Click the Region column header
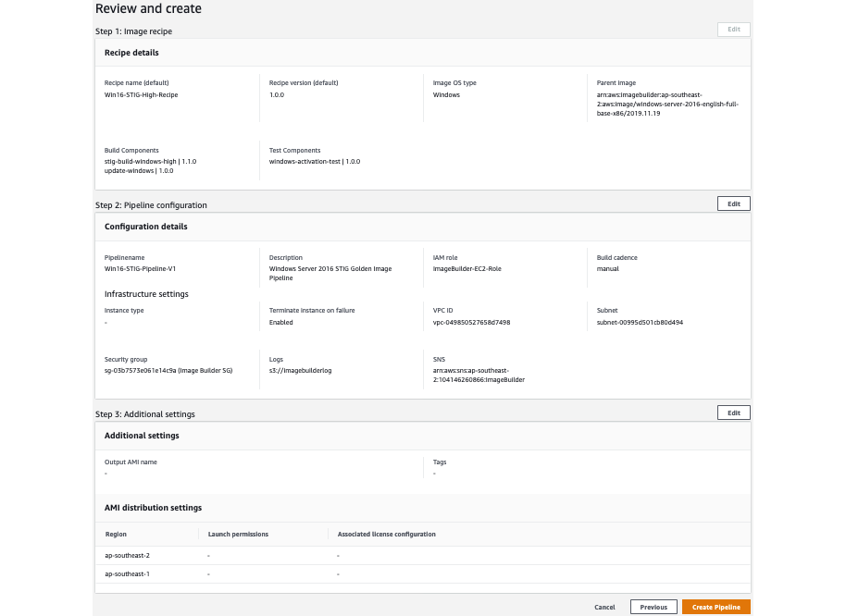This screenshot has height=616, width=846. tap(115, 534)
